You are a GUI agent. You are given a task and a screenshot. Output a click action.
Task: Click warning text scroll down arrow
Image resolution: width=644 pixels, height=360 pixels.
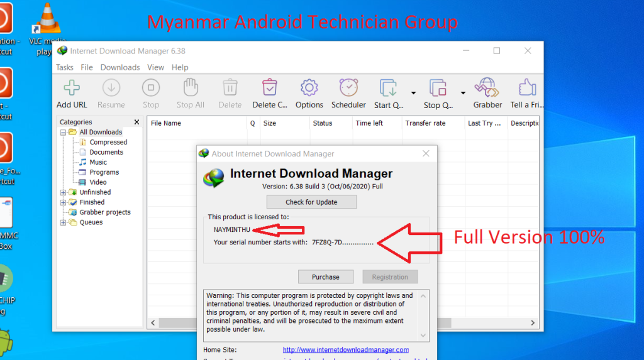click(x=423, y=335)
